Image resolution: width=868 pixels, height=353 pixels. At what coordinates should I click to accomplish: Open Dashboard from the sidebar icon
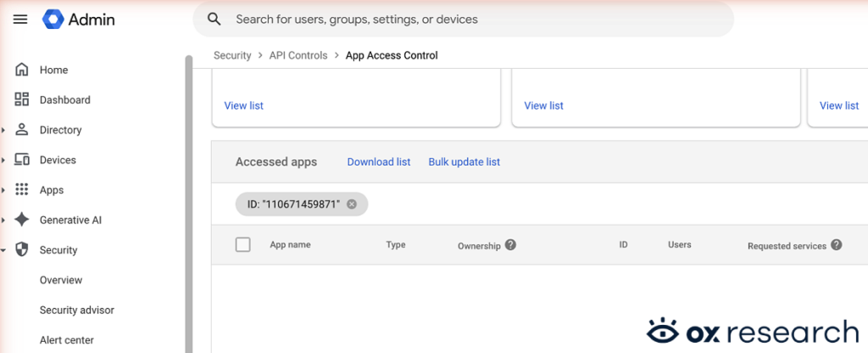pos(22,100)
